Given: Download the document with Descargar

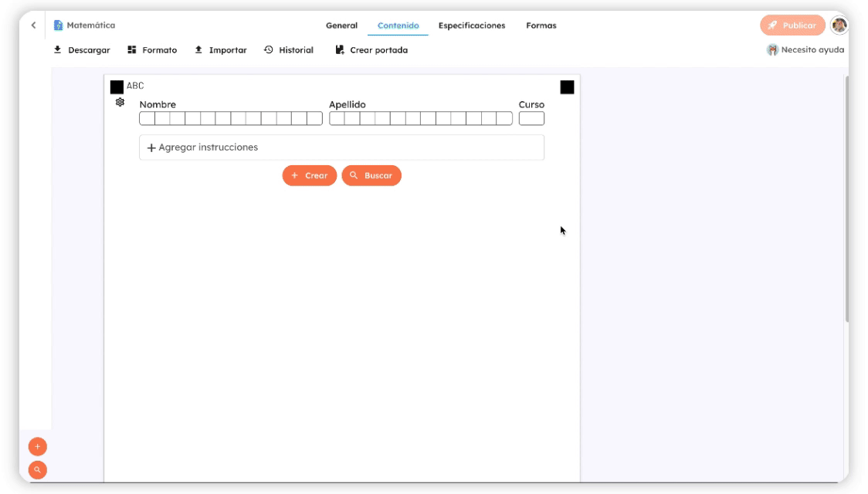Looking at the screenshot, I should (x=81, y=50).
